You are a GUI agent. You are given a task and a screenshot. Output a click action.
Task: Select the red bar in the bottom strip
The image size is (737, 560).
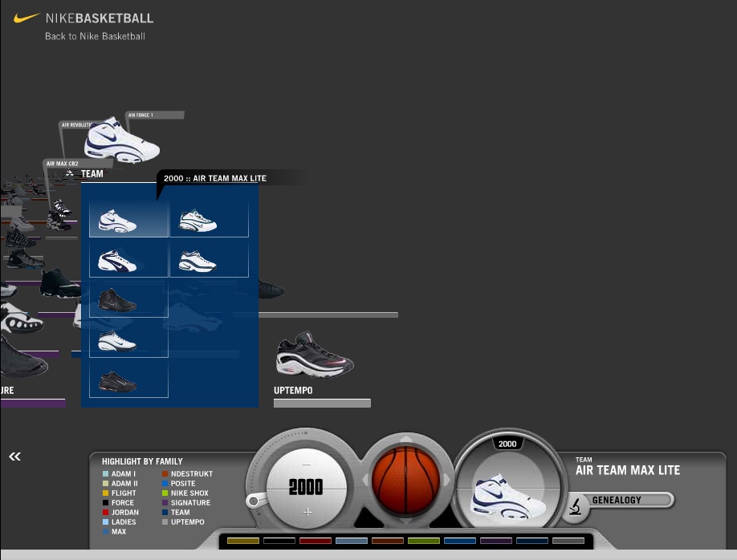click(316, 541)
